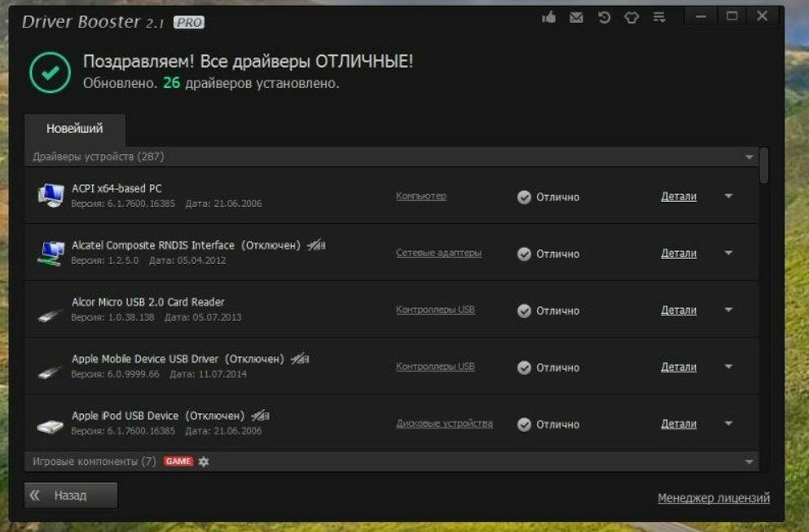Screen dimensions: 809x532
Task: Click the PRO badge in title
Action: pos(189,22)
